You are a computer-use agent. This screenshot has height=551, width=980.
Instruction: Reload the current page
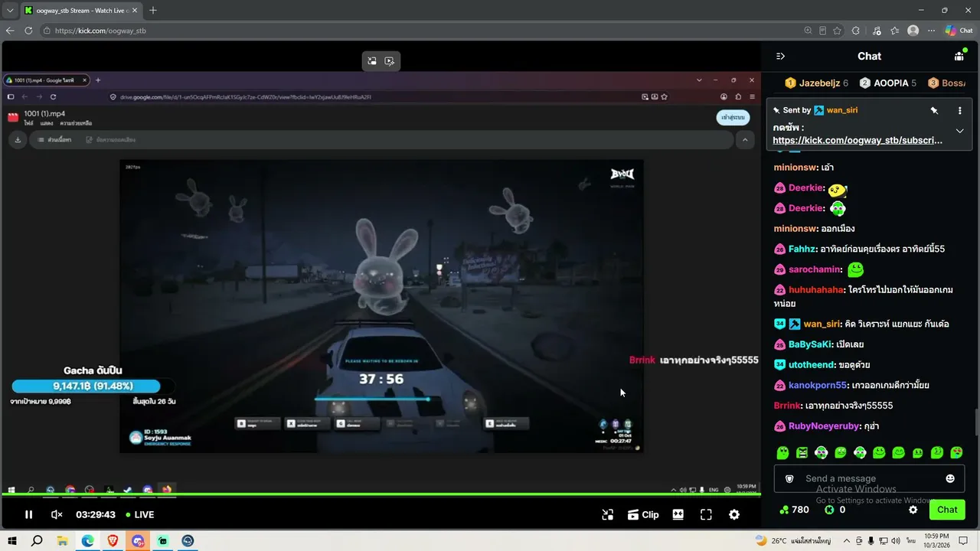pos(28,31)
